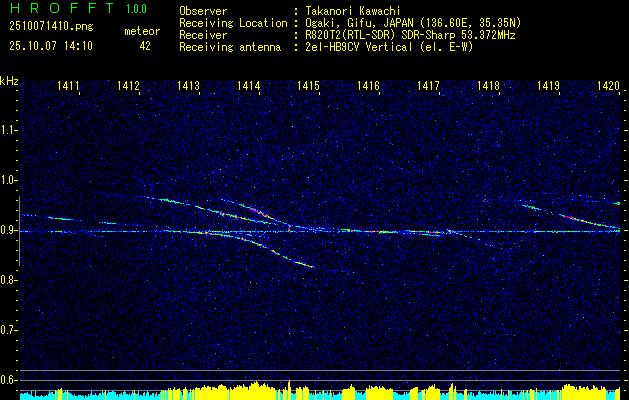Click the observer name Takanori Kawachi
Screen dimensions: 629x400
coord(351,11)
